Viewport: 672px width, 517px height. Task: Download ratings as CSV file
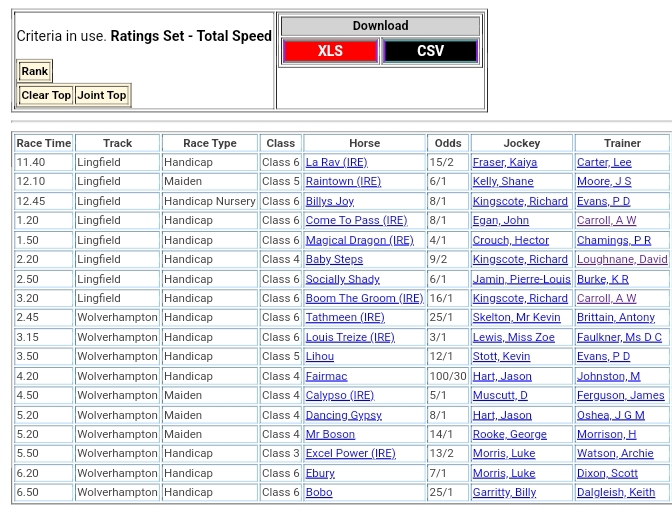430,51
